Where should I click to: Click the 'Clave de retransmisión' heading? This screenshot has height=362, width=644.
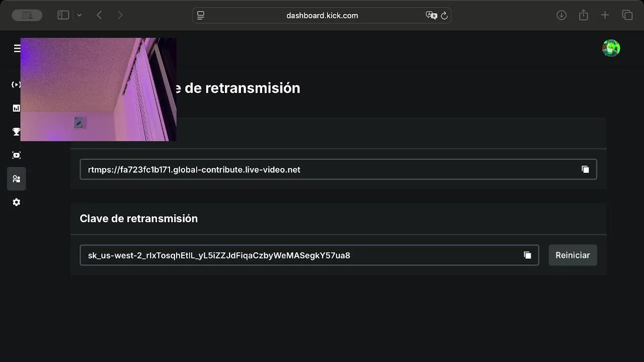(x=139, y=219)
